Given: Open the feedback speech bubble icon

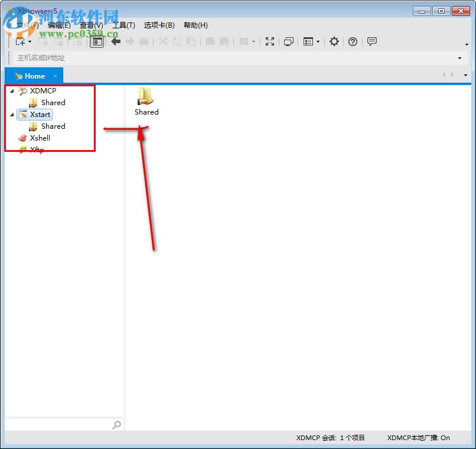Looking at the screenshot, I should [x=372, y=41].
